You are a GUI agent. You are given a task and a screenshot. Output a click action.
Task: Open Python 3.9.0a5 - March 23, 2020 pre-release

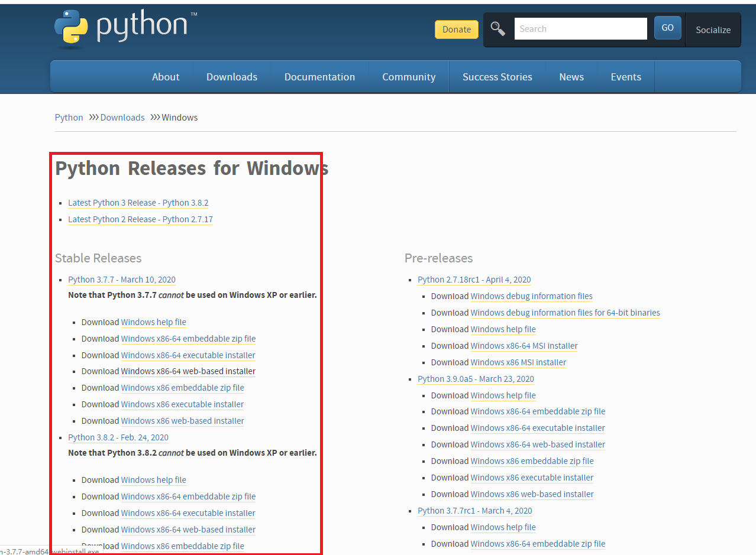[x=476, y=379]
